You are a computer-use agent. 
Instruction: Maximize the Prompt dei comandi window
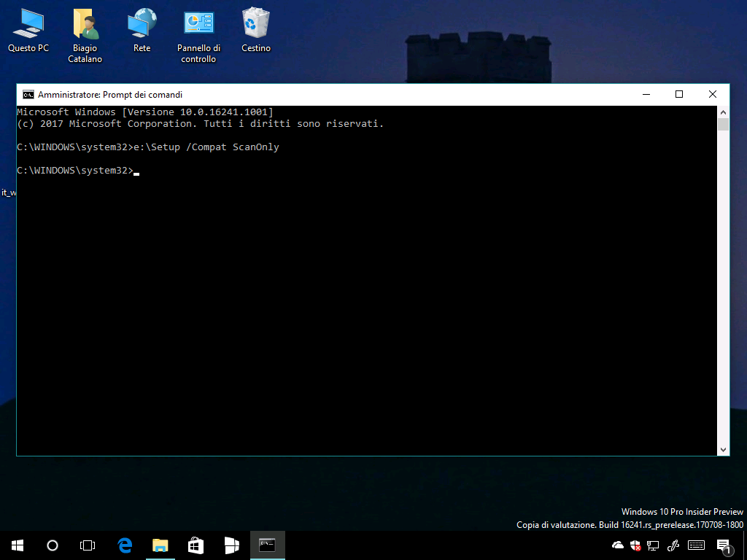tap(679, 94)
